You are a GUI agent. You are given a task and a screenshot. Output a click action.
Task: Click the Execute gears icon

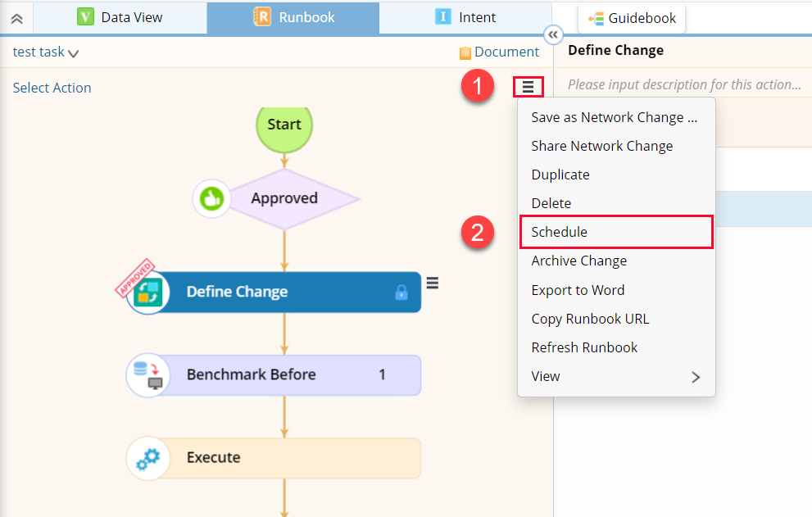click(147, 458)
